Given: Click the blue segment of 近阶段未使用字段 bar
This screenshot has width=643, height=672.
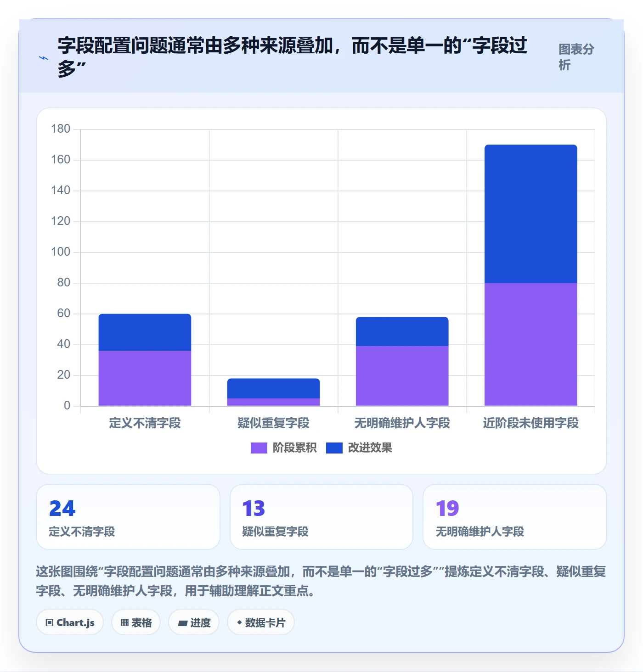Looking at the screenshot, I should coord(531,214).
